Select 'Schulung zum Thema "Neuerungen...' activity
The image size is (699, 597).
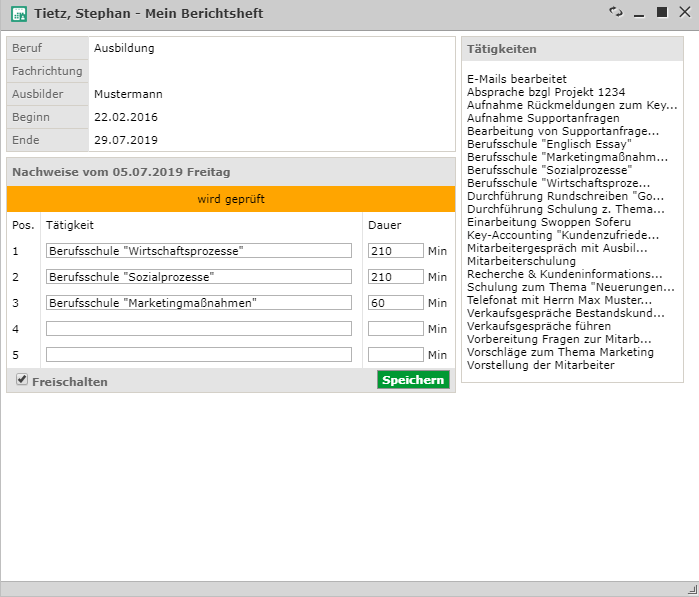tap(571, 287)
